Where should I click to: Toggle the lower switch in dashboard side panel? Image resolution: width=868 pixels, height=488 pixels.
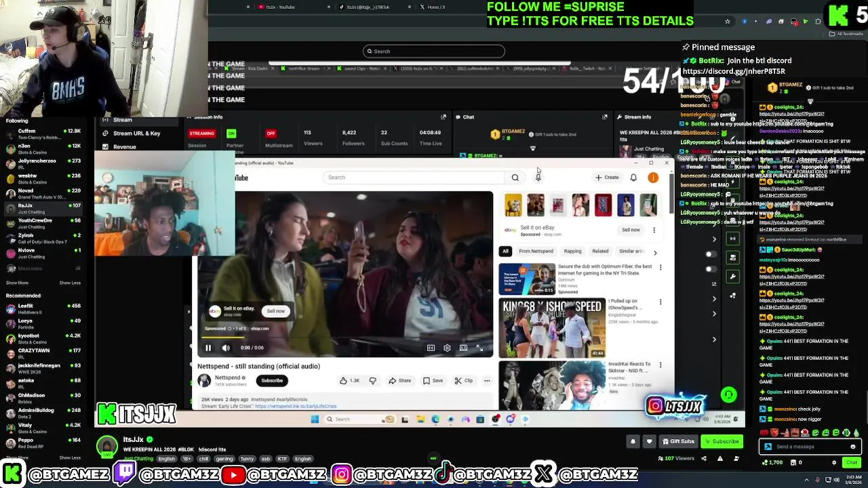[x=710, y=268]
